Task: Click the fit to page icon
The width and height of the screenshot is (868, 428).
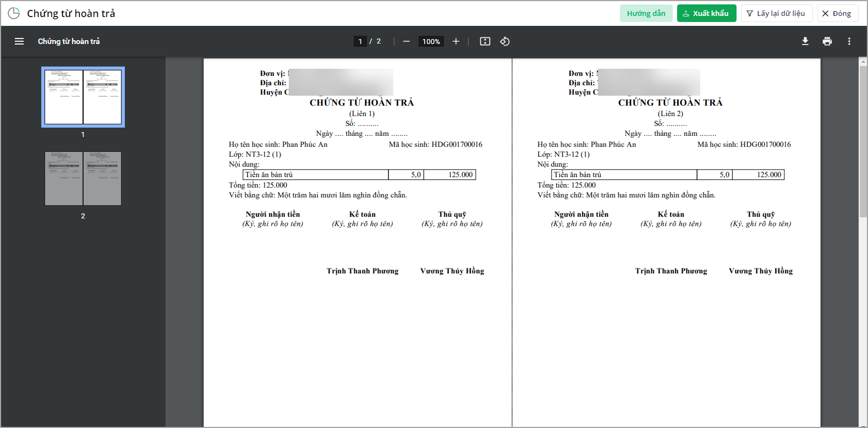Action: [x=485, y=41]
